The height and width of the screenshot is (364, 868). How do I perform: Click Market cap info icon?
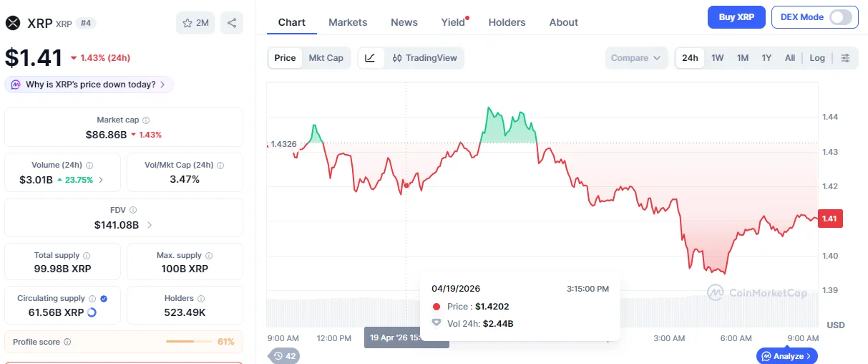tap(146, 120)
